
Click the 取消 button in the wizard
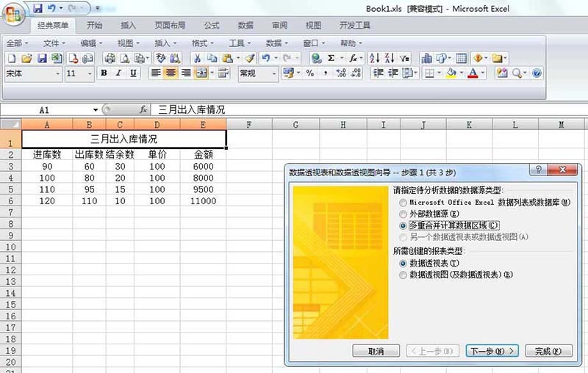coord(376,351)
